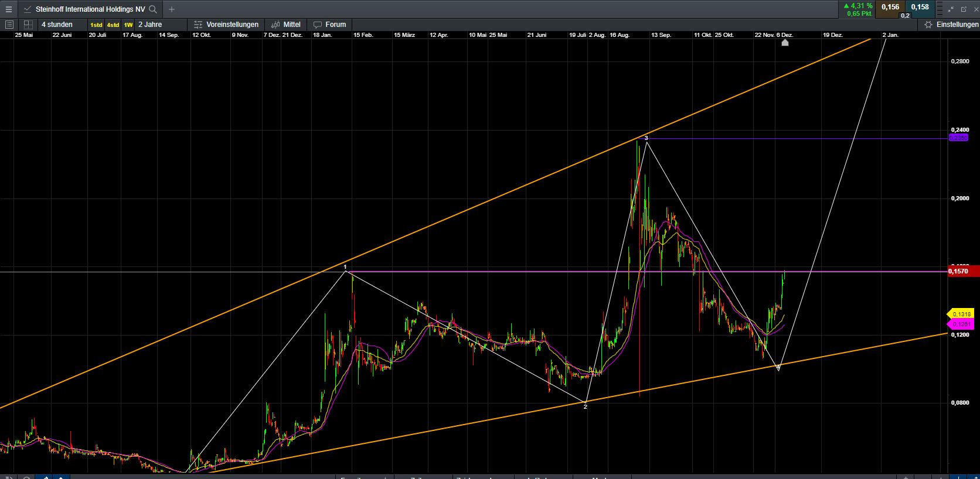
Task: Click the magenta 0,1261 moving average label
Action: (962, 324)
